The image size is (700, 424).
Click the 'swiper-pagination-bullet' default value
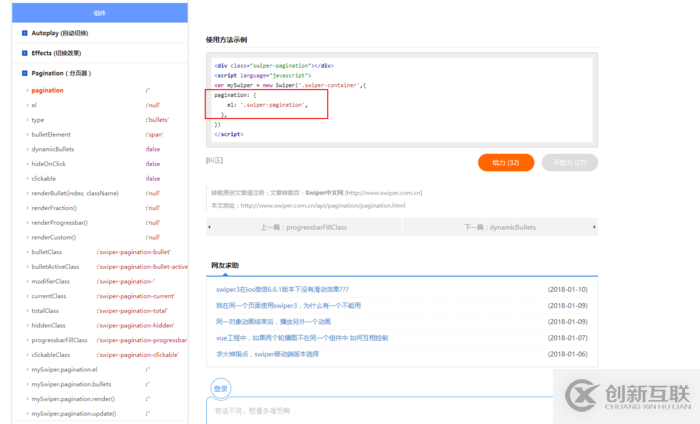(134, 252)
